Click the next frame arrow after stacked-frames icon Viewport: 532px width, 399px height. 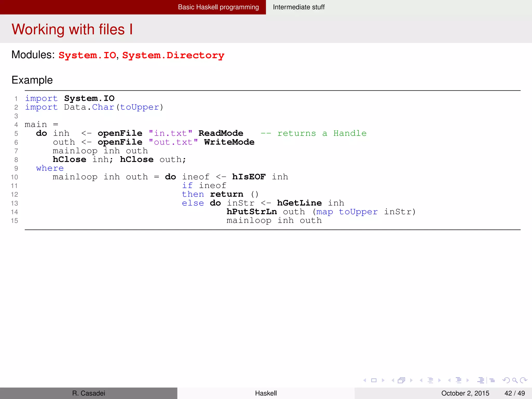pyautogui.click(x=411, y=380)
